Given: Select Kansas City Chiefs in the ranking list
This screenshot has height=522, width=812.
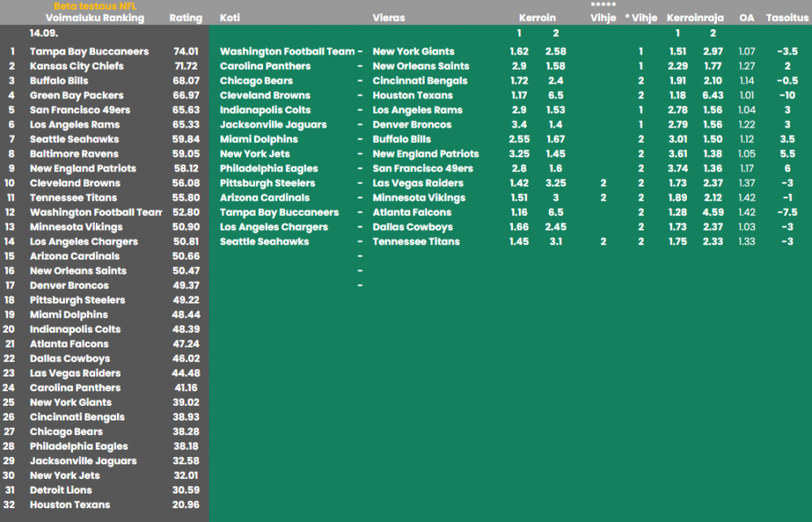Looking at the screenshot, I should (76, 66).
